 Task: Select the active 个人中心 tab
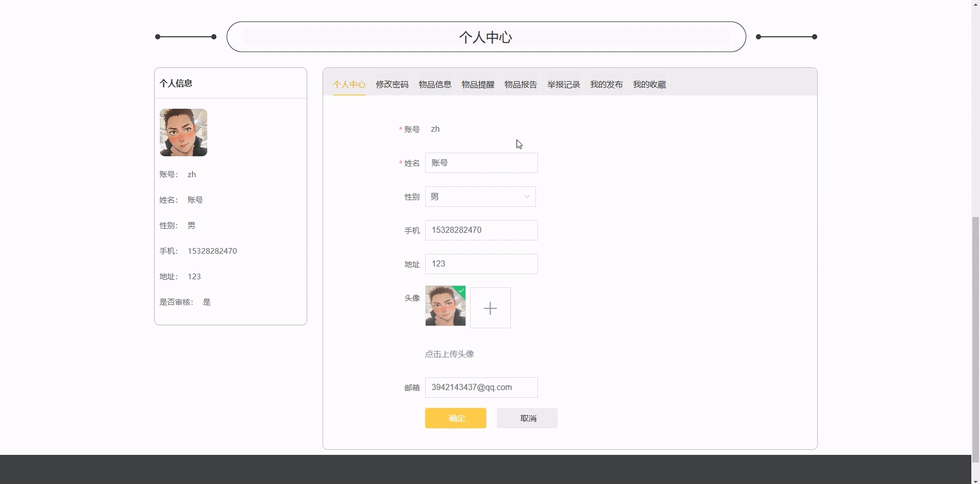349,84
